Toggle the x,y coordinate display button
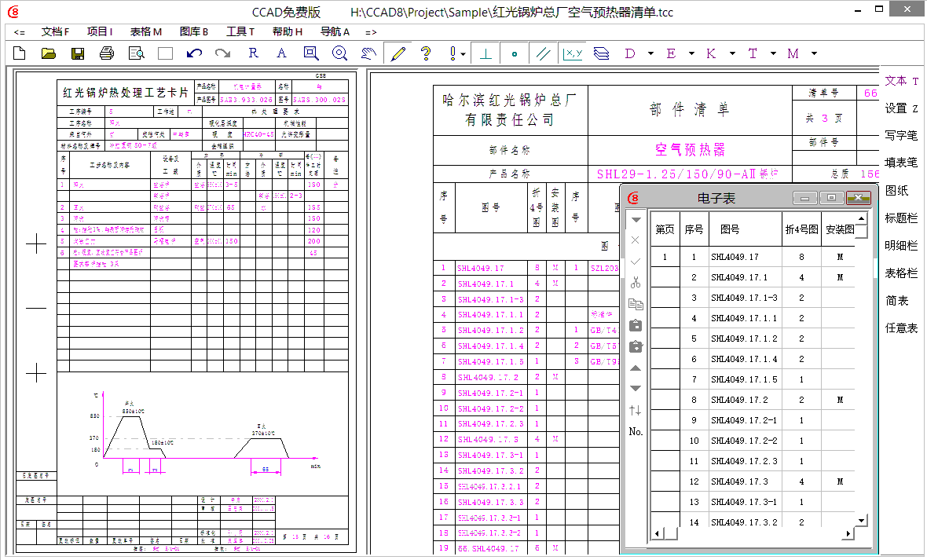This screenshot has height=560, width=927. click(x=573, y=53)
